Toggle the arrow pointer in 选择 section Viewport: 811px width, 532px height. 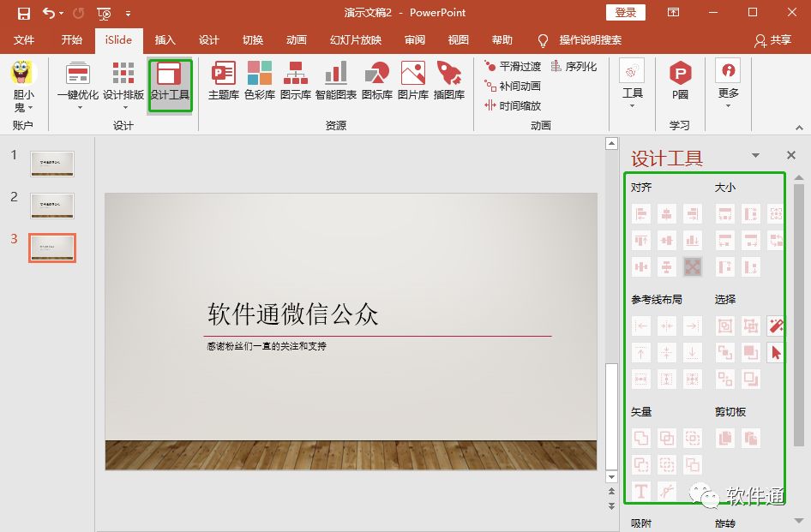tap(777, 352)
